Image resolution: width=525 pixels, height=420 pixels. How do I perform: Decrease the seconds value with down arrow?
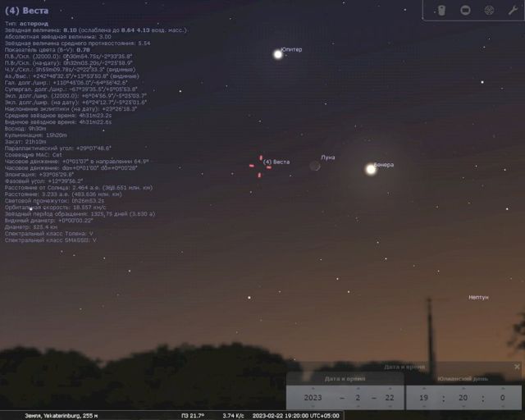[501, 407]
